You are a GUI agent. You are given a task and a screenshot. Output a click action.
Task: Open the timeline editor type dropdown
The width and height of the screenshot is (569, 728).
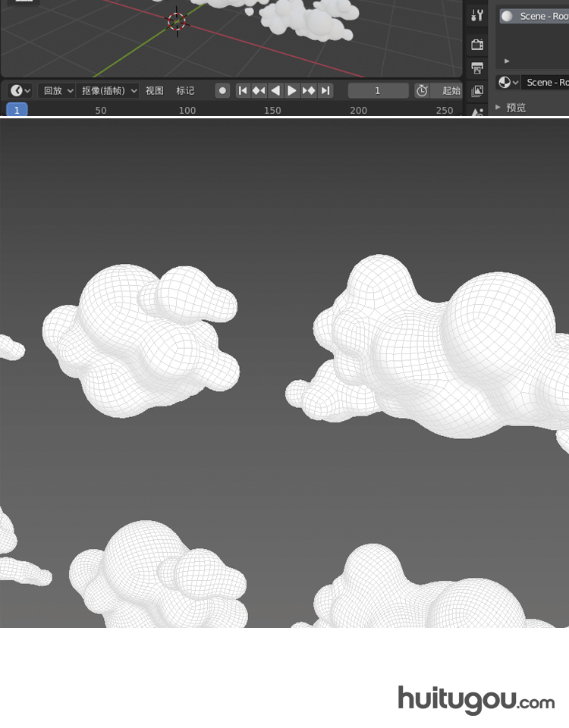click(x=20, y=90)
